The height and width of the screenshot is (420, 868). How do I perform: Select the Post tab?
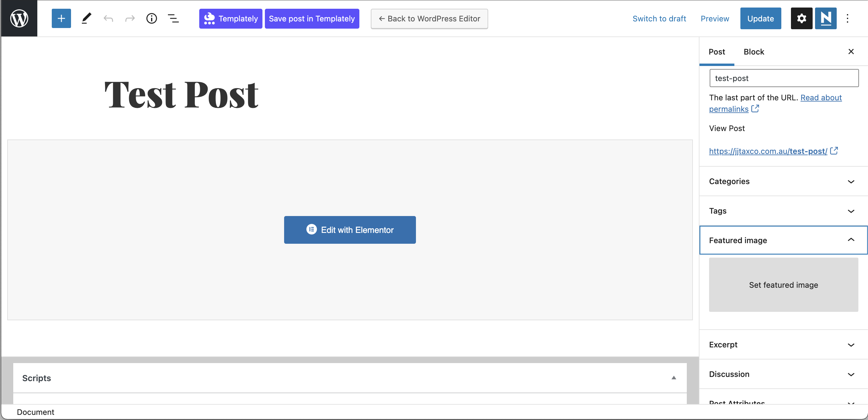coord(717,52)
